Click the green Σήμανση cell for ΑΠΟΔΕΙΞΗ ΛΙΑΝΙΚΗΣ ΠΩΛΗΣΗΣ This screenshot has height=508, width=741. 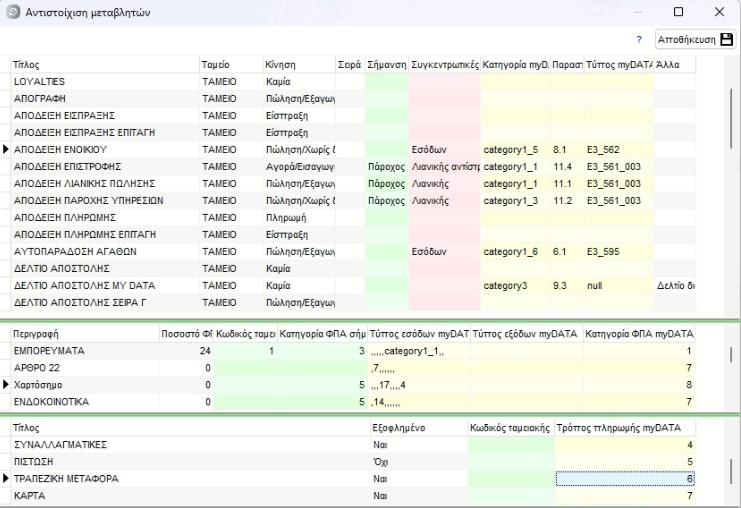pyautogui.click(x=386, y=183)
